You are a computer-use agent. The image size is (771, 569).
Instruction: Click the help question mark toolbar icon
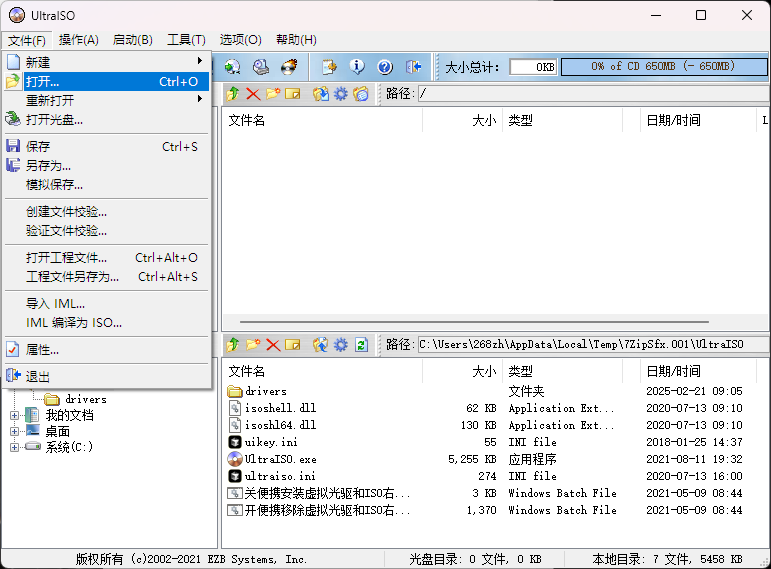pos(385,67)
